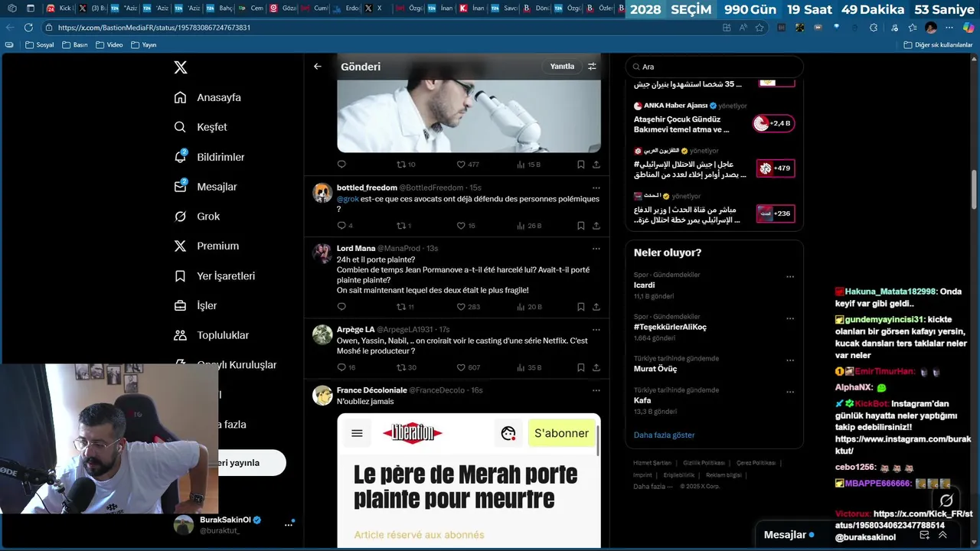Open İşler jobs page
This screenshot has height=551, width=980.
click(x=195, y=305)
